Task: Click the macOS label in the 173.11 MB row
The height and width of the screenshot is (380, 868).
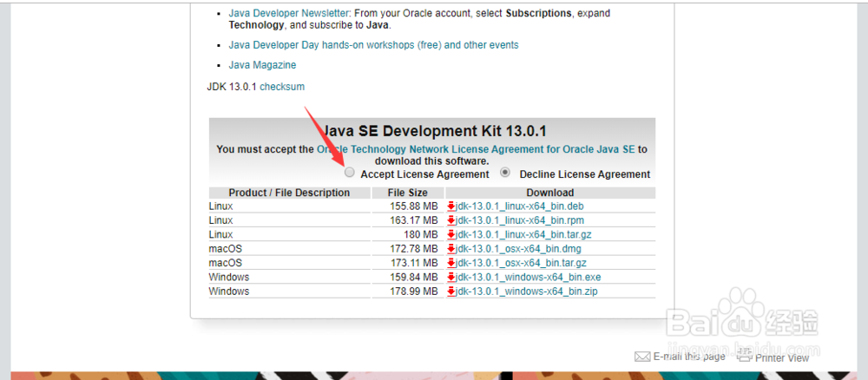Action: (226, 263)
